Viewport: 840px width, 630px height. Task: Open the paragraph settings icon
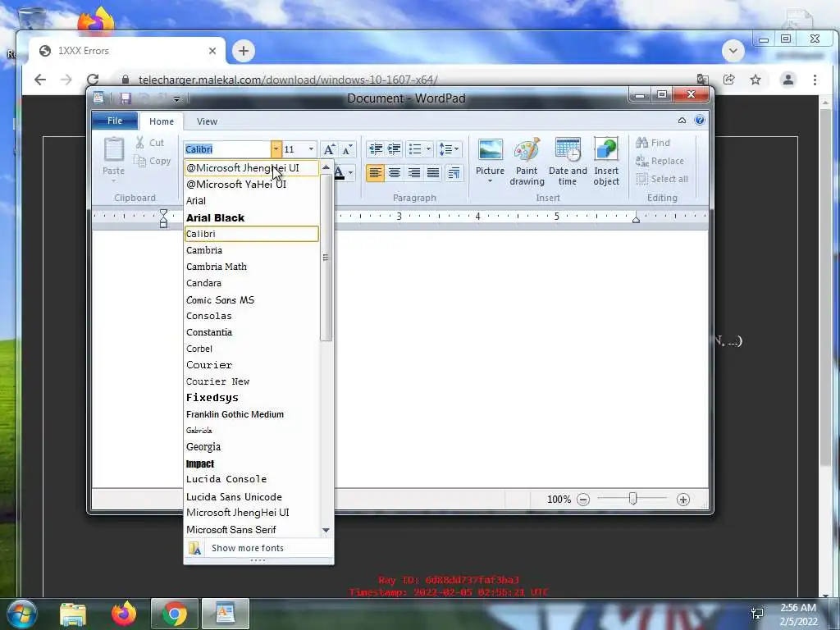454,173
